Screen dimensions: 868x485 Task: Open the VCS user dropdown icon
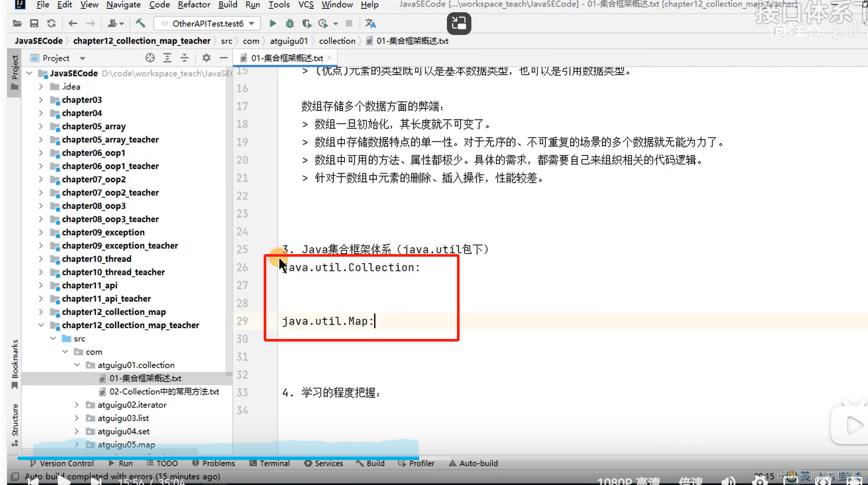[115, 24]
